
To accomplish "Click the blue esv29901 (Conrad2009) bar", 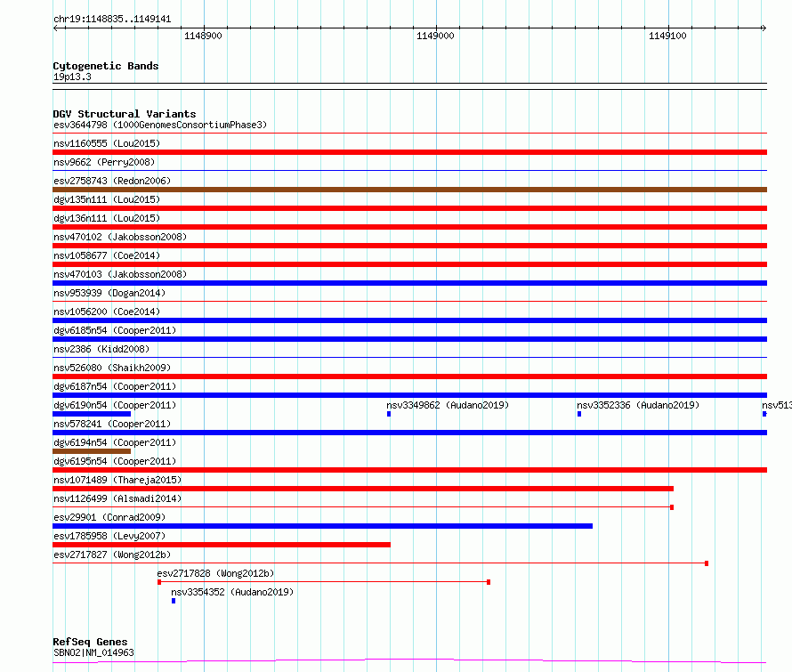I will pyautogui.click(x=322, y=526).
